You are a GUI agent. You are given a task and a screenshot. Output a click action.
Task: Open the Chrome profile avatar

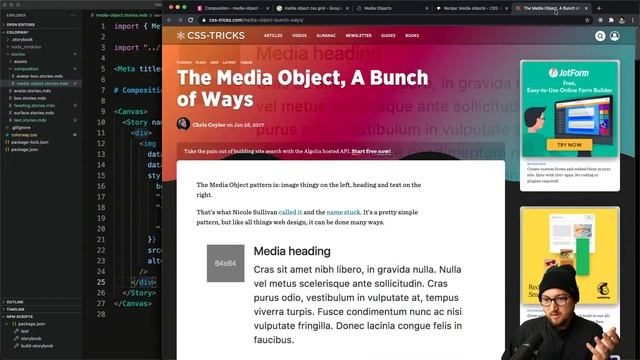pos(622,20)
